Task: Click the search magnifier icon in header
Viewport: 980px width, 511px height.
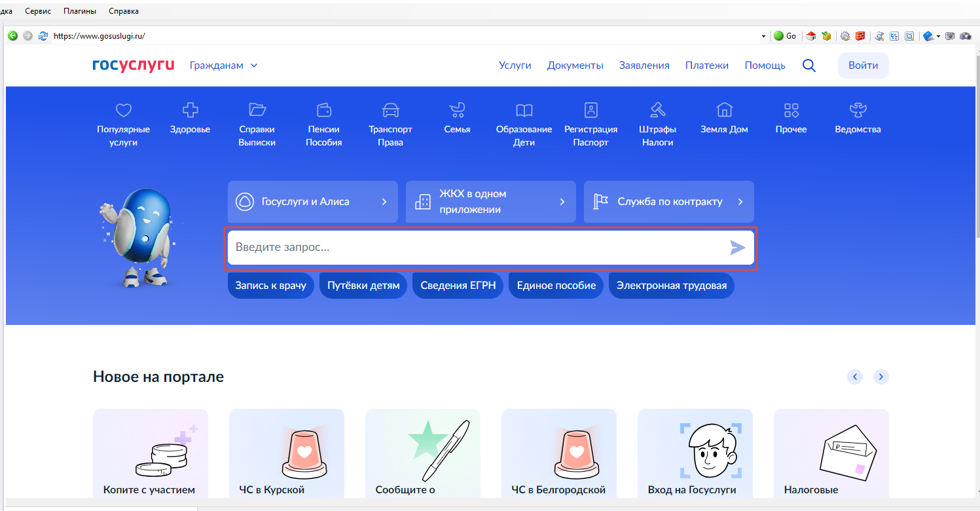Action: pyautogui.click(x=809, y=66)
